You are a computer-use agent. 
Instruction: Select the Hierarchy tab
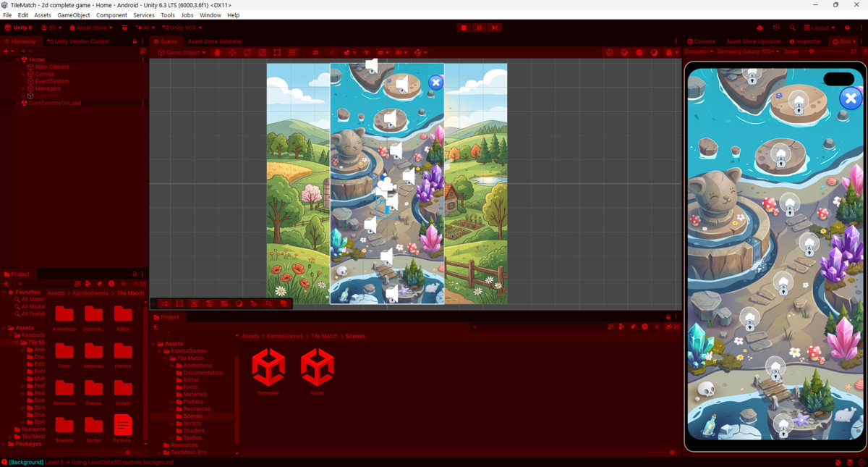click(20, 41)
